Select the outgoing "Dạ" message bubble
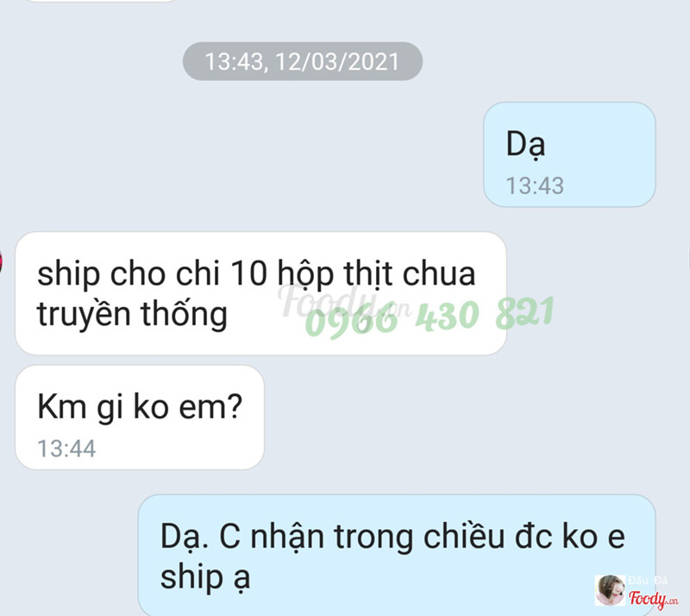Image resolution: width=690 pixels, height=616 pixels. [x=569, y=154]
